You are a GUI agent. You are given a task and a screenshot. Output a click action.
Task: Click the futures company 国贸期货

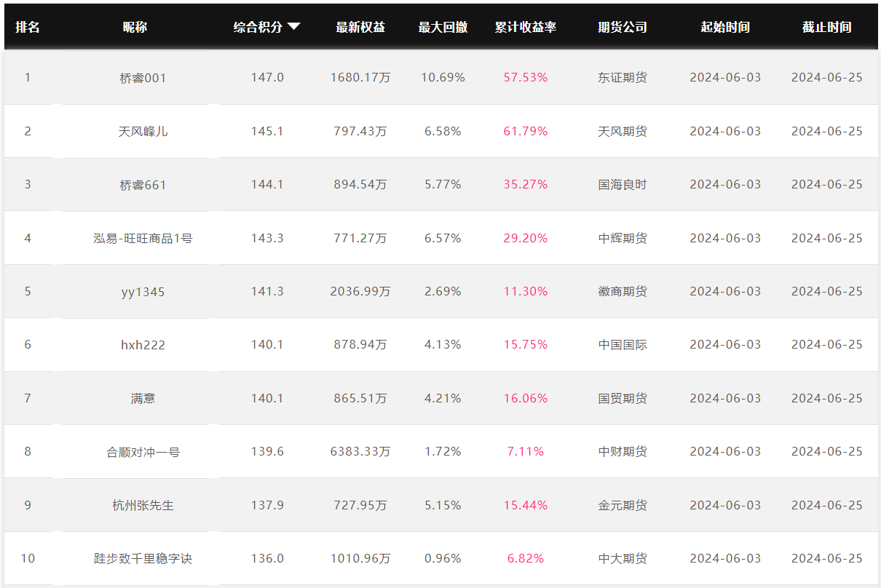pyautogui.click(x=623, y=398)
